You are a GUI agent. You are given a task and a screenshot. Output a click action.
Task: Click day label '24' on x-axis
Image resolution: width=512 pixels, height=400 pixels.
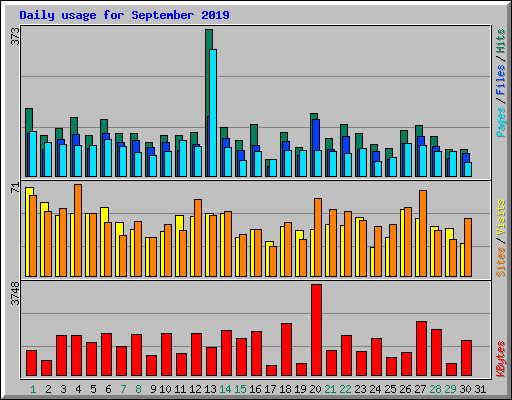click(x=375, y=389)
